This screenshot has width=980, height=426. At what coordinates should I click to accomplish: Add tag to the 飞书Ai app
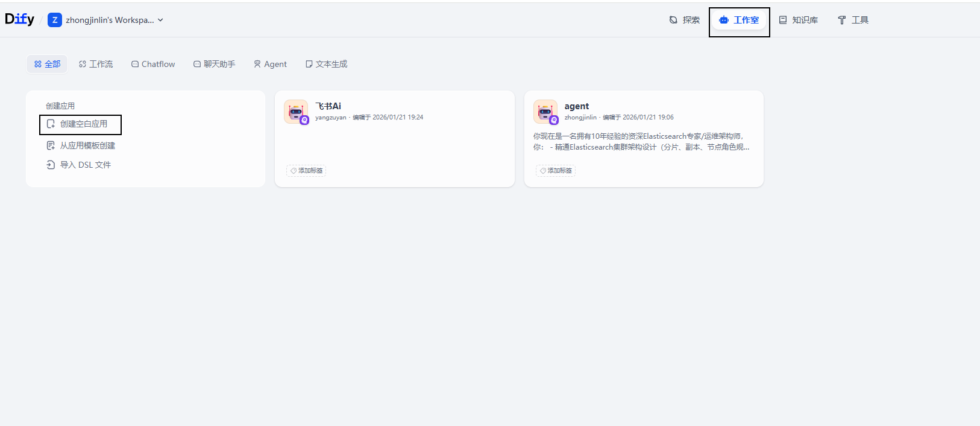tap(307, 171)
